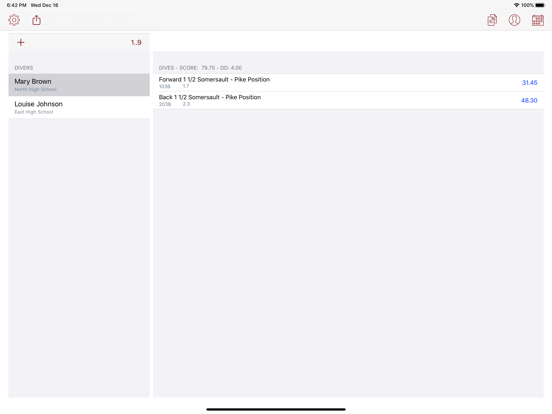Click the 31.45 dive score
552x414 pixels.
coord(529,83)
